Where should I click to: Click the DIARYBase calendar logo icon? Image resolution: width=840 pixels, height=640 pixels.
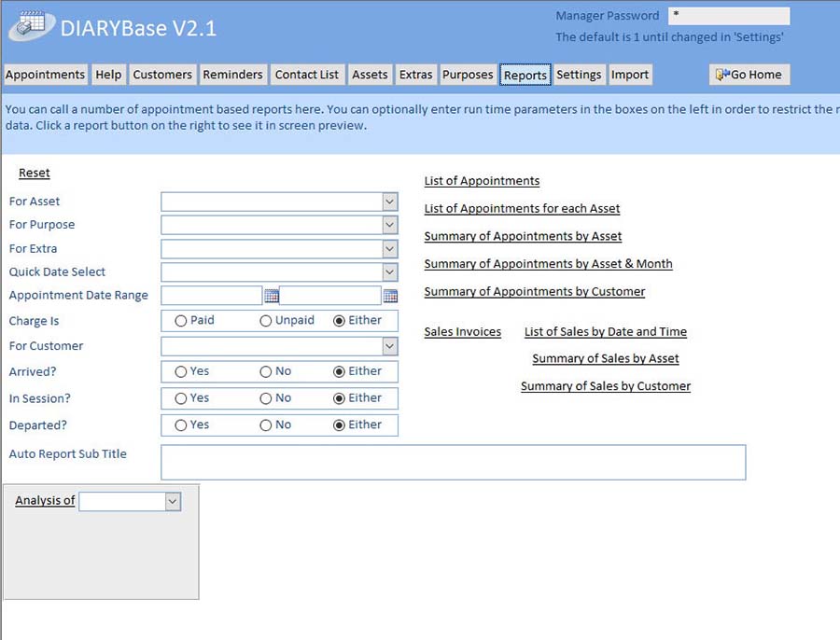32,25
